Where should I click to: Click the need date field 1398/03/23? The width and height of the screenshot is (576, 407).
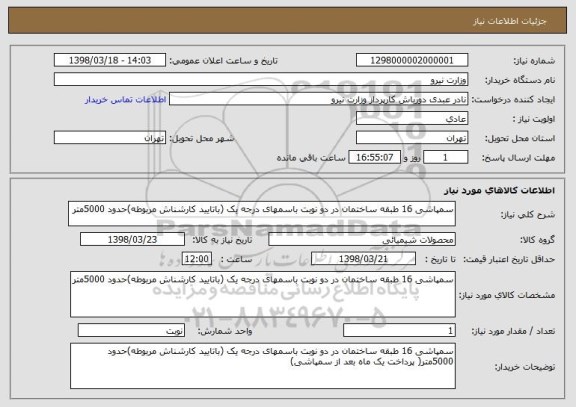[x=132, y=239]
